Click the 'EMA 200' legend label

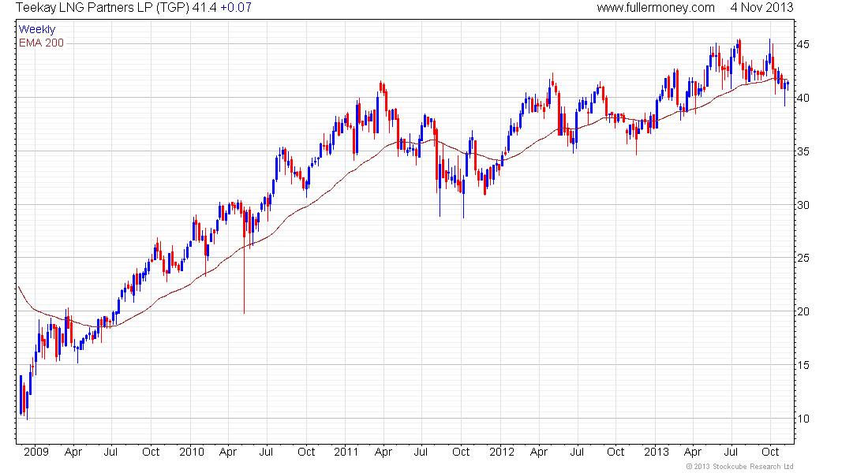click(x=42, y=43)
